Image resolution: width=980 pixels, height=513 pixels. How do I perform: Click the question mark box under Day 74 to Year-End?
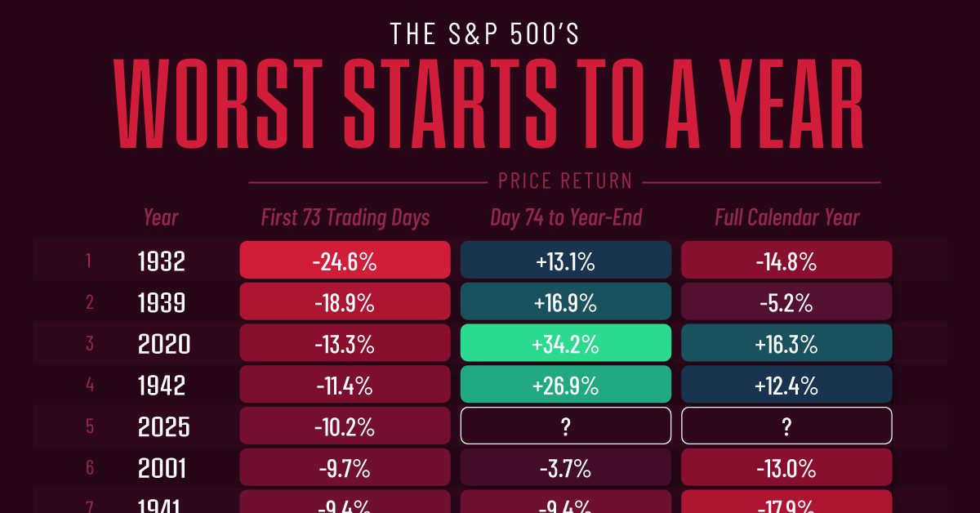(x=565, y=426)
